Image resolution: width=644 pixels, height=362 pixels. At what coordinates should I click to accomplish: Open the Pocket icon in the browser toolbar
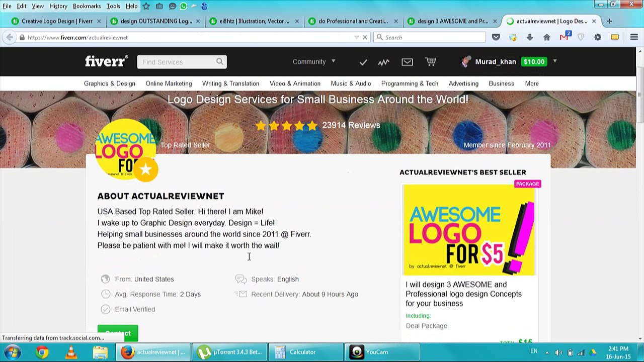click(x=496, y=37)
